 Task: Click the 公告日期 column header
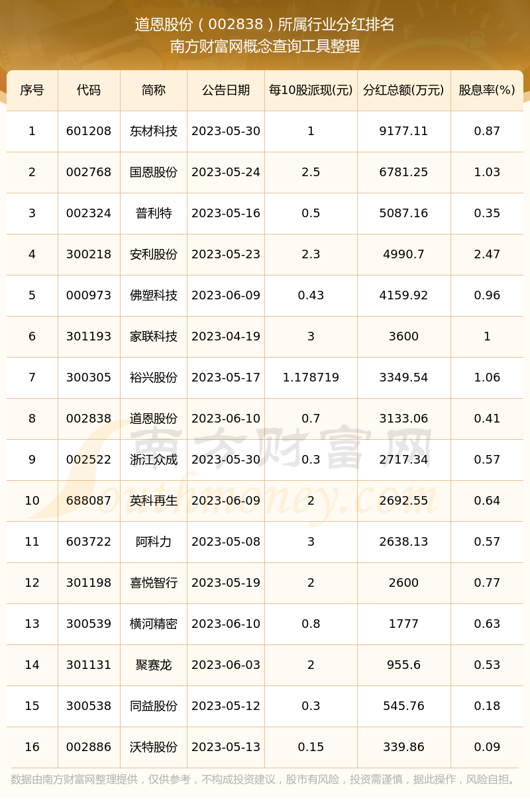click(226, 90)
